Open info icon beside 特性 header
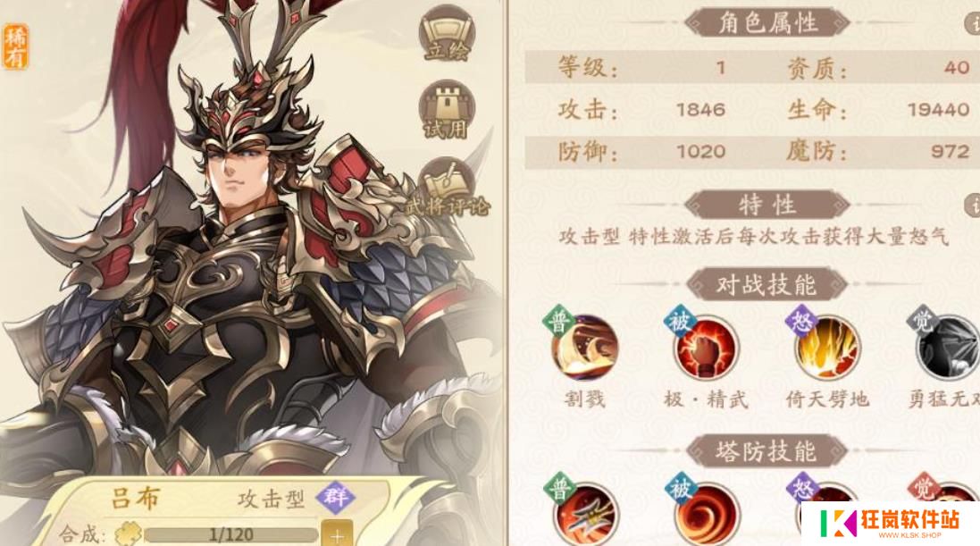 [x=973, y=205]
